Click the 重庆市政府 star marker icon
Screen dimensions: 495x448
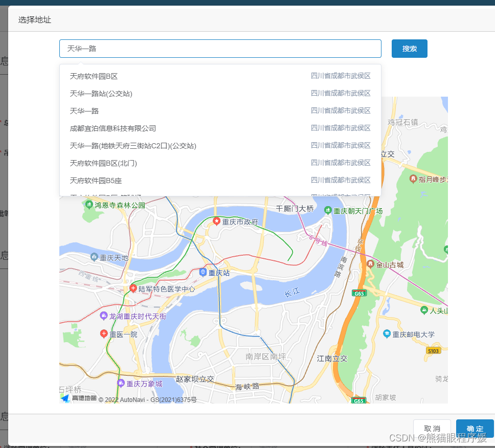point(217,221)
